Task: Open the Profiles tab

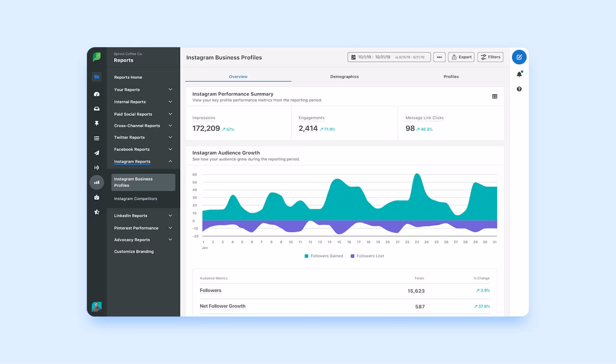Action: pyautogui.click(x=451, y=77)
